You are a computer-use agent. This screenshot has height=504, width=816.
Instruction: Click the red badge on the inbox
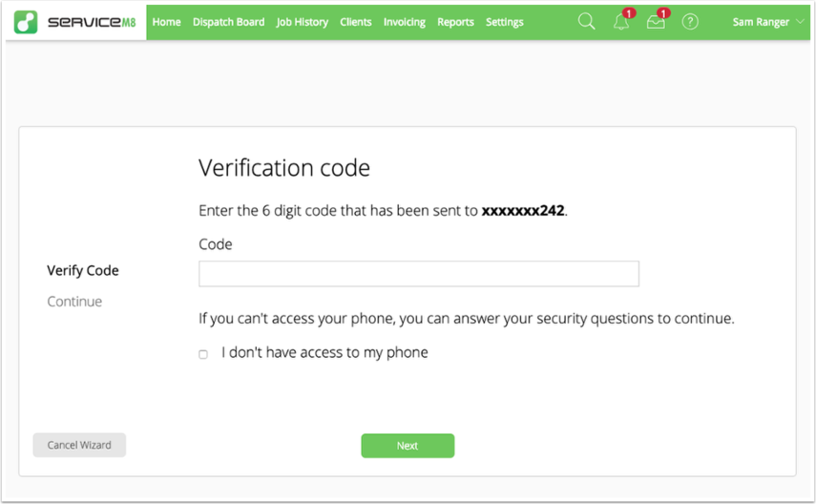(x=663, y=13)
